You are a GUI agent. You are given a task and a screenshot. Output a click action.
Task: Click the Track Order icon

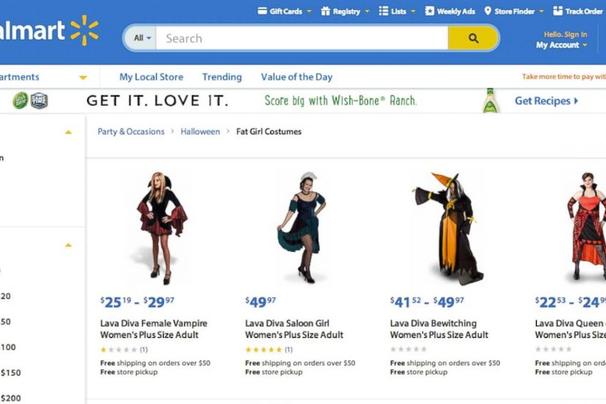558,11
